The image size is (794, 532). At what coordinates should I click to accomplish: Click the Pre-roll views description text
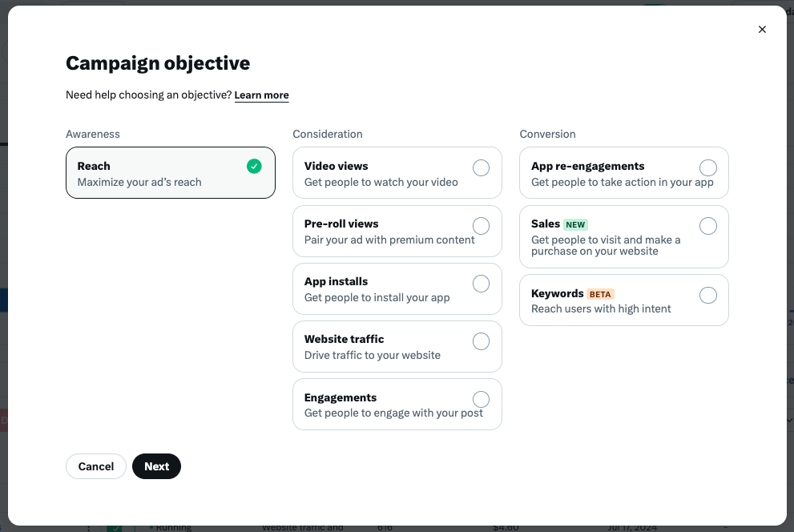point(389,240)
